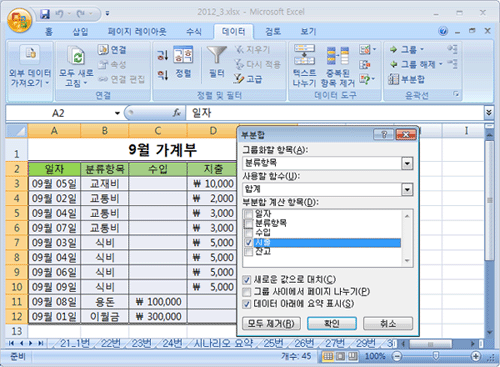Open the Name Box dropdown arrow

click(117, 113)
